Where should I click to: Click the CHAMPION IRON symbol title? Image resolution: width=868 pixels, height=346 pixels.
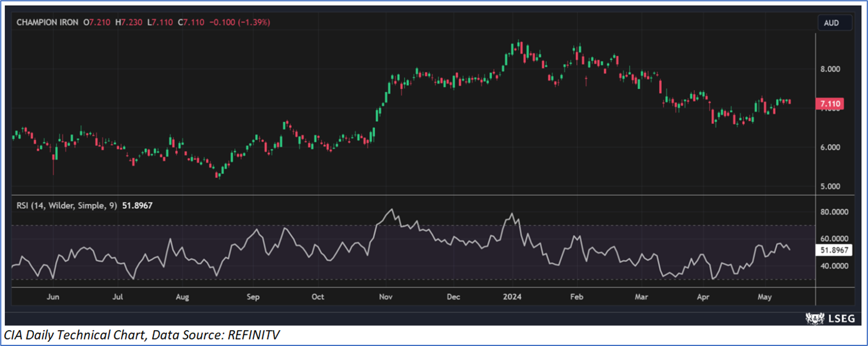tap(48, 22)
